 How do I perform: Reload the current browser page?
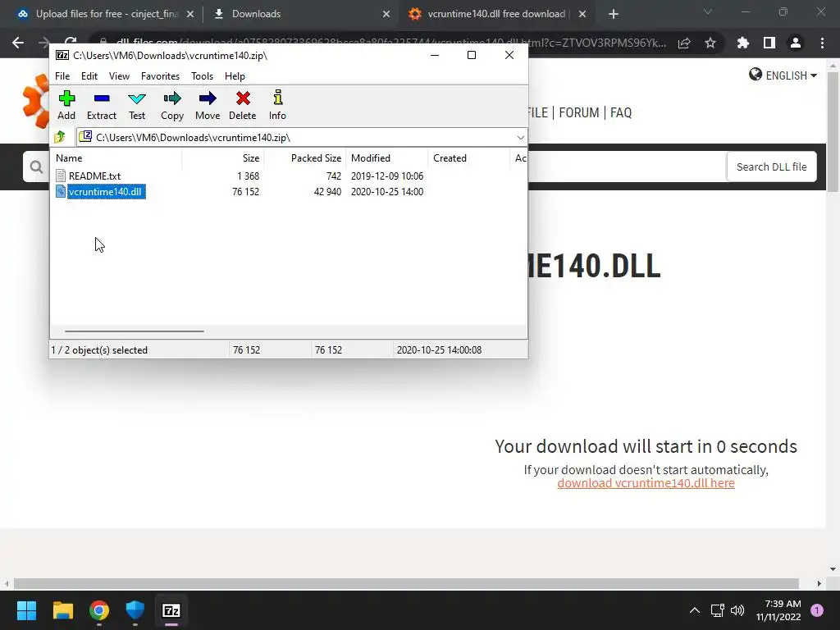pos(71,43)
